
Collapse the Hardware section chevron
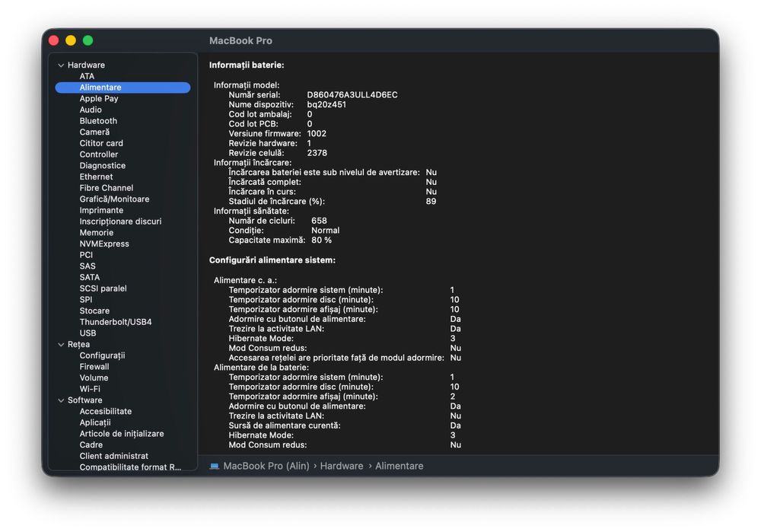click(61, 65)
